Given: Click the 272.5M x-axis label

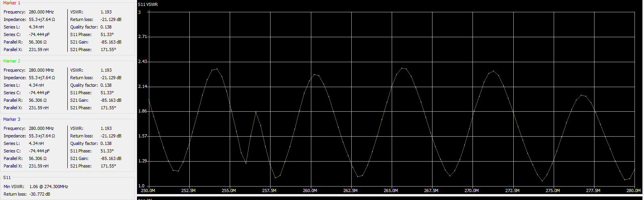Looking at the screenshot, I should coord(513,190).
